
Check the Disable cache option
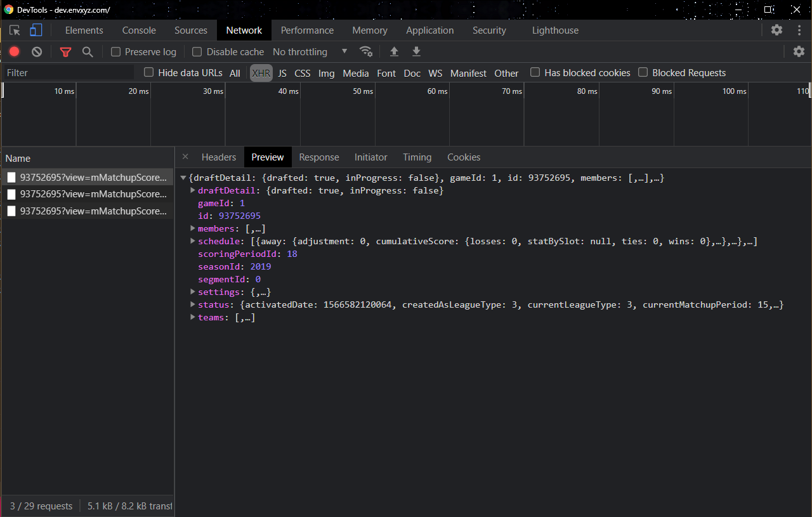(x=197, y=52)
